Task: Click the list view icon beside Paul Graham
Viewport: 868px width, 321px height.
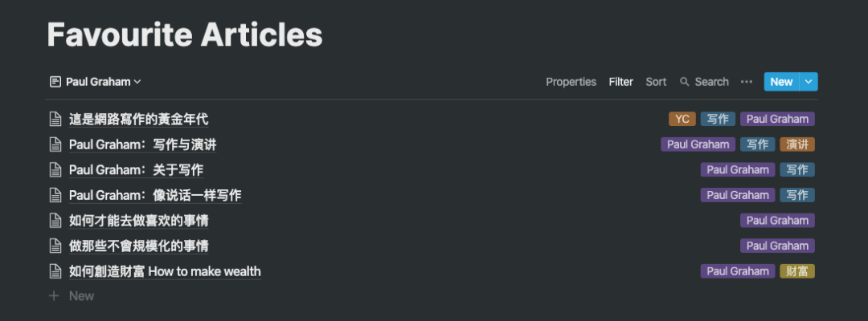Action: pyautogui.click(x=55, y=82)
